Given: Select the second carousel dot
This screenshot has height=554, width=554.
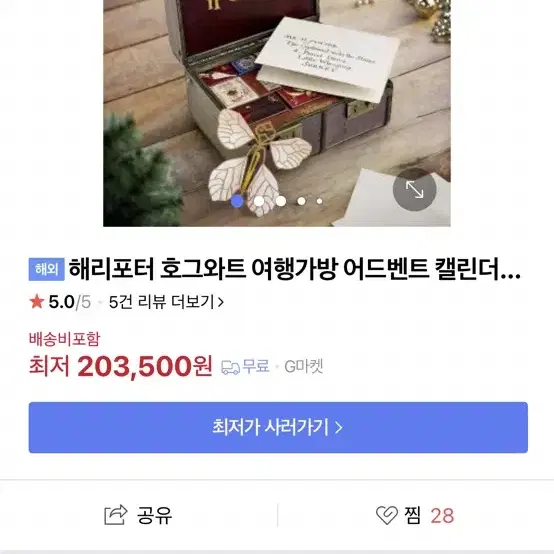Looking at the screenshot, I should pyautogui.click(x=259, y=201).
